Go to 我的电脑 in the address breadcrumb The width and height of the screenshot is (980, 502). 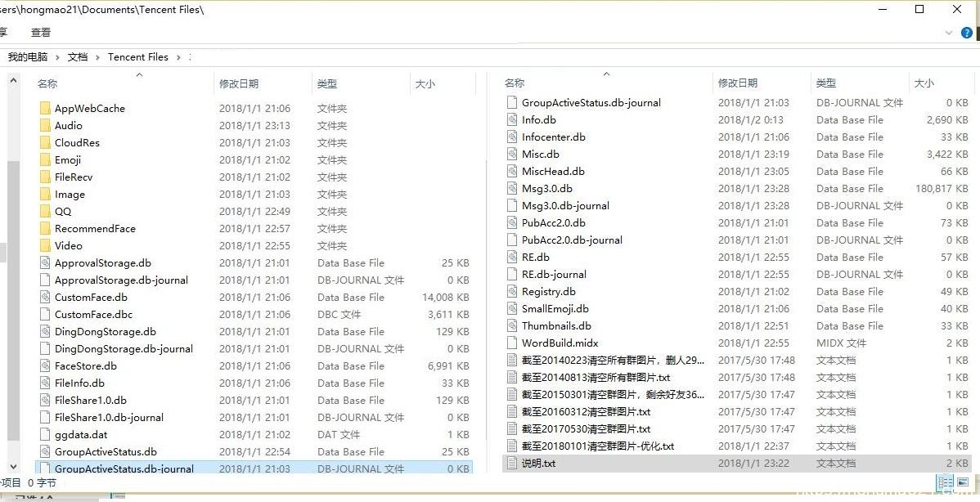(28, 56)
